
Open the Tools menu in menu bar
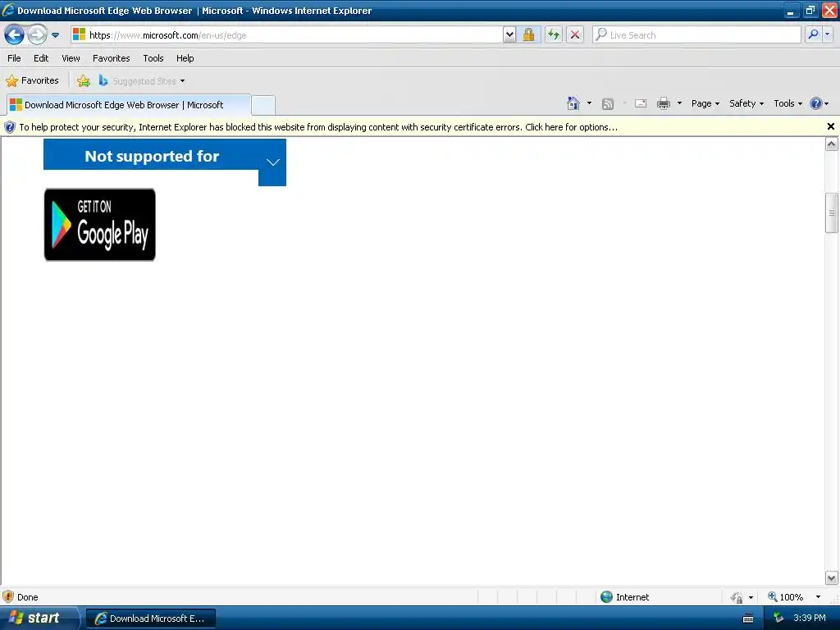click(153, 58)
